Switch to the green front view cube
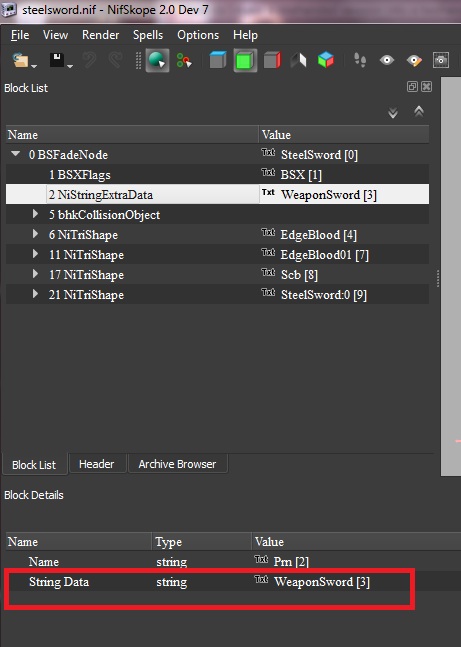The height and width of the screenshot is (647, 461). (x=245, y=61)
